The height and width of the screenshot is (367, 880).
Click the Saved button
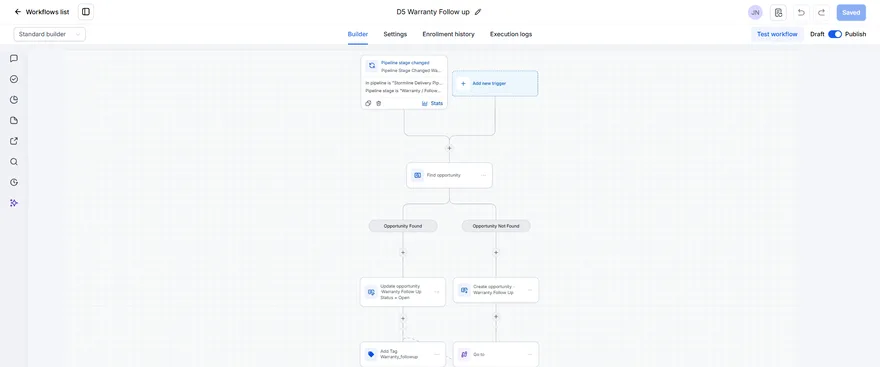pyautogui.click(x=851, y=12)
